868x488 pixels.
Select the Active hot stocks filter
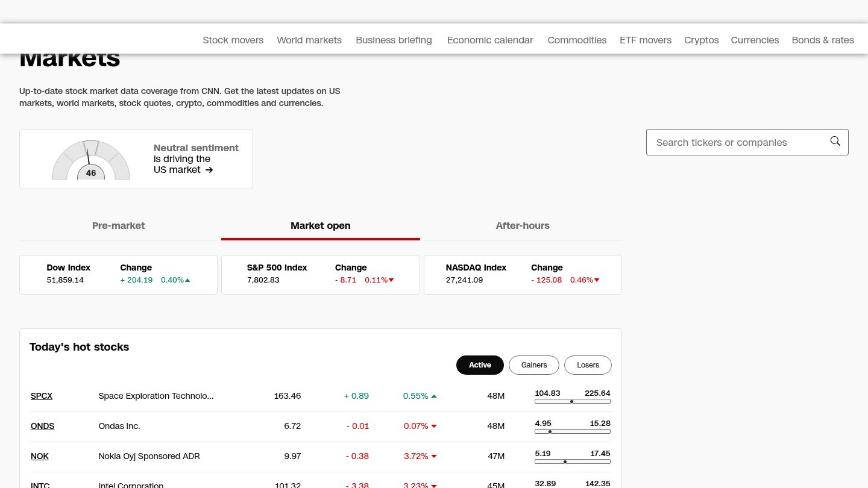480,365
